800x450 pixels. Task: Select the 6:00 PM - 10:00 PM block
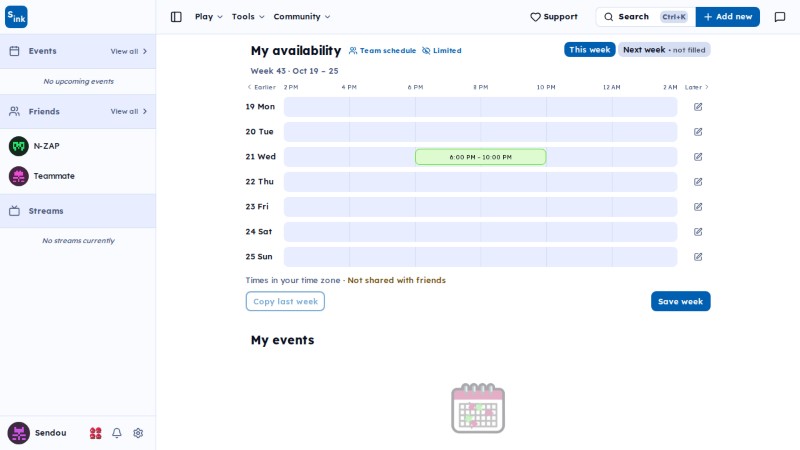[481, 157]
